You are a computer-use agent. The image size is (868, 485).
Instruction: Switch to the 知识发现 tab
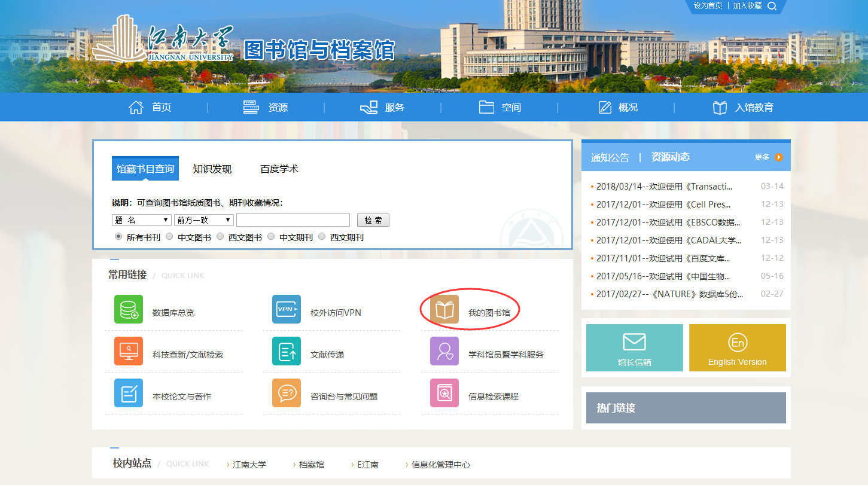coord(212,169)
